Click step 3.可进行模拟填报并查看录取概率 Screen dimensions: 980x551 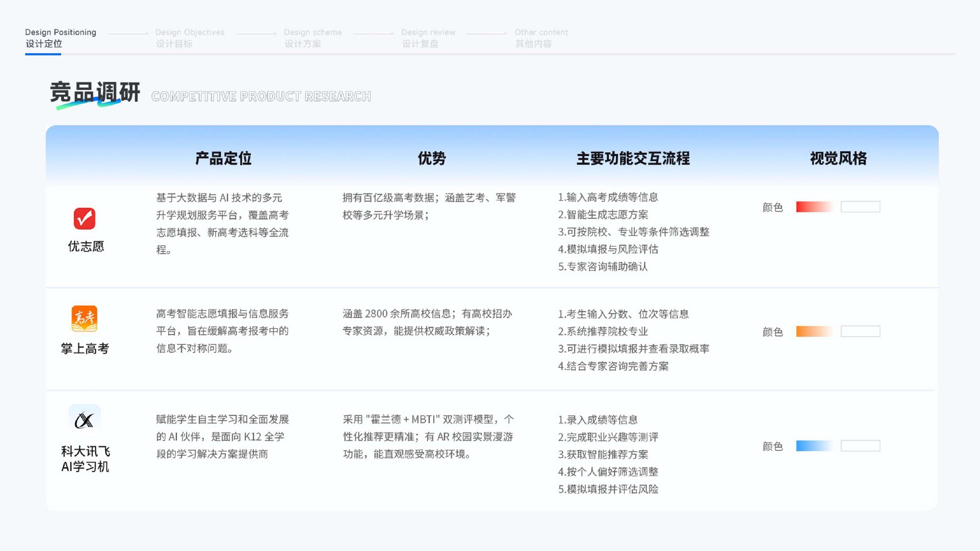[634, 349]
